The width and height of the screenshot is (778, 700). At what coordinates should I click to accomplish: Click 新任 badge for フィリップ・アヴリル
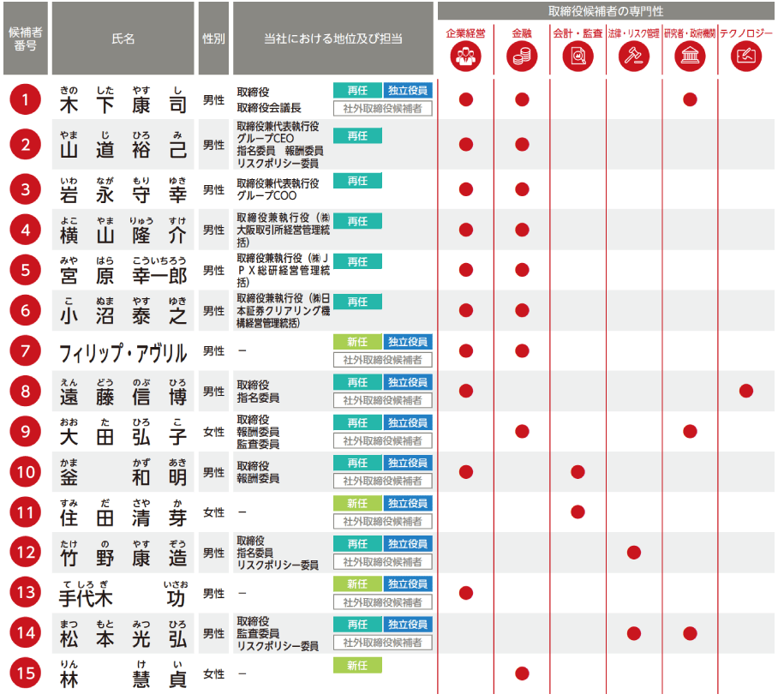(357, 342)
